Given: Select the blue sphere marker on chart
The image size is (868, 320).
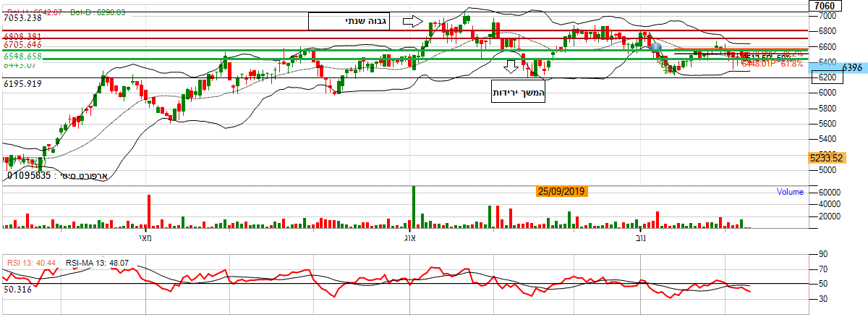Looking at the screenshot, I should (x=655, y=48).
